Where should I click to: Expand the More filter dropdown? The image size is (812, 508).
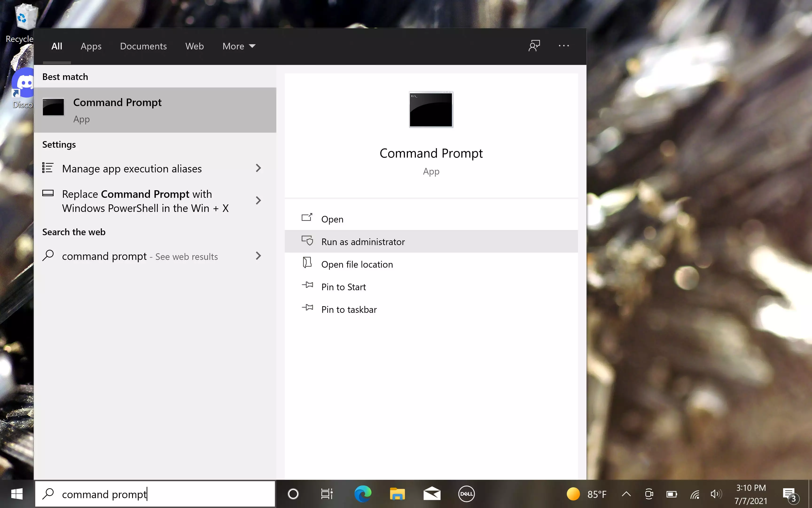[x=239, y=46]
